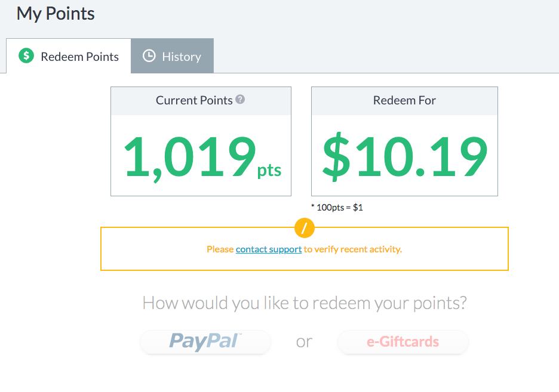Click the small pts unit label
The height and width of the screenshot is (392, 559).
pyautogui.click(x=269, y=170)
